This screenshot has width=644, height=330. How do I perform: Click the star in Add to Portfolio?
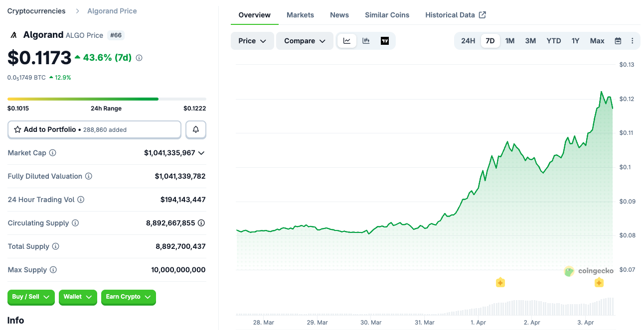click(17, 129)
